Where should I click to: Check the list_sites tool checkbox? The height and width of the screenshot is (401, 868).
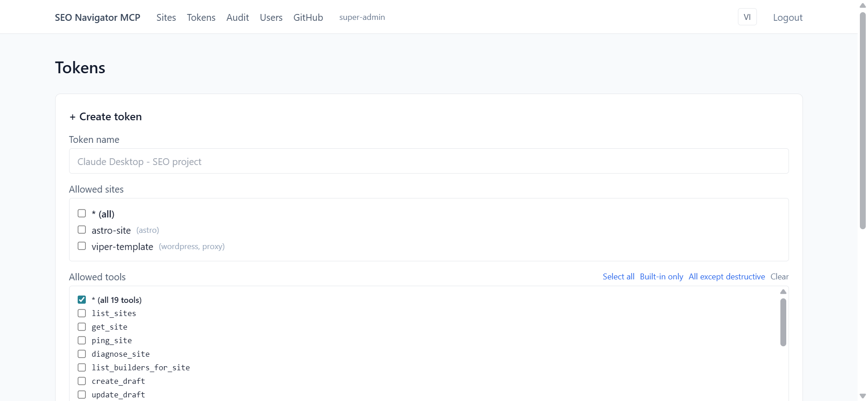(82, 313)
